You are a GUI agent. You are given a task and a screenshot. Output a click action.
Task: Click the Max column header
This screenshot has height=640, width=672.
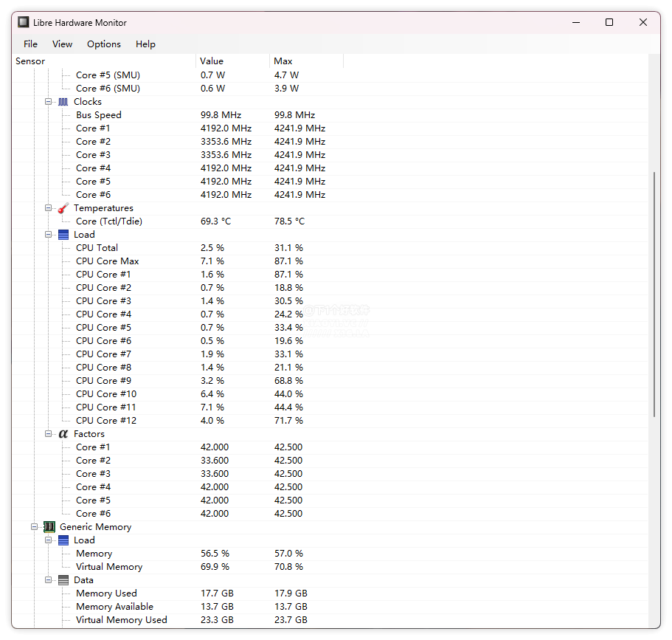(x=306, y=61)
